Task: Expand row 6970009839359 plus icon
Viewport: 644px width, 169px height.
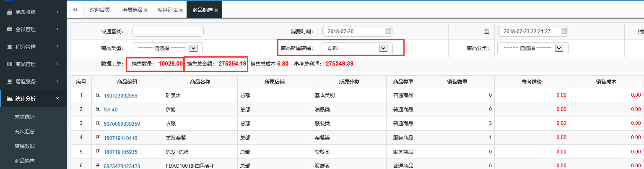Action: (99, 124)
